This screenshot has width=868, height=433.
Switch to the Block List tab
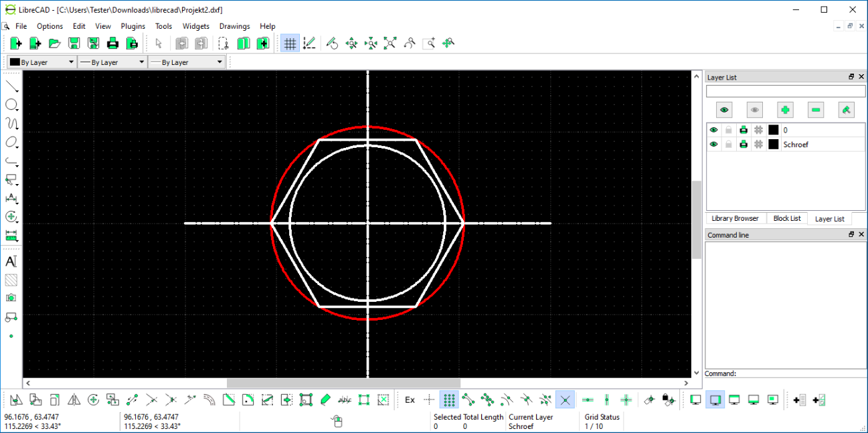(x=786, y=218)
